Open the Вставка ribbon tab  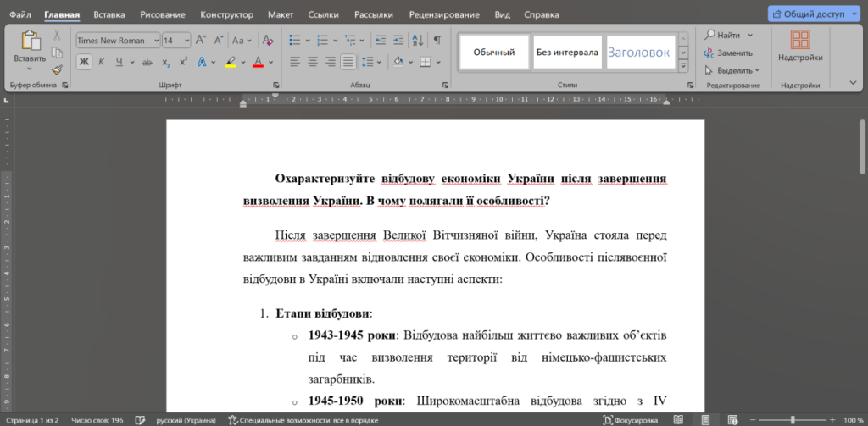(109, 14)
